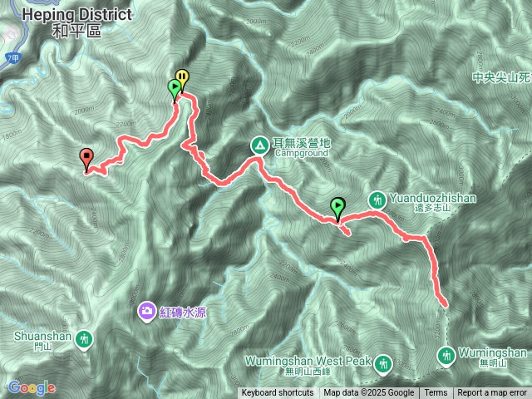Select the Shuanshan hiking marker icon
532x399 pixels.
tap(83, 339)
